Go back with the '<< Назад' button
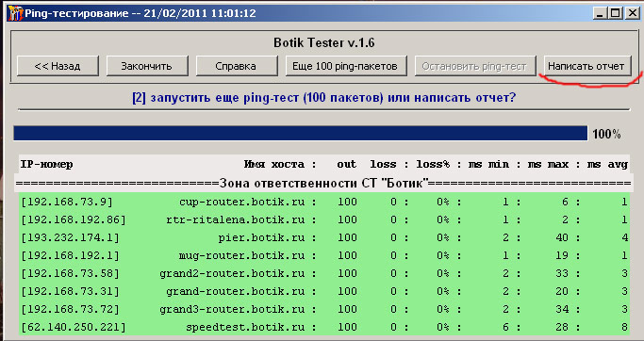The width and height of the screenshot is (644, 341). (58, 66)
